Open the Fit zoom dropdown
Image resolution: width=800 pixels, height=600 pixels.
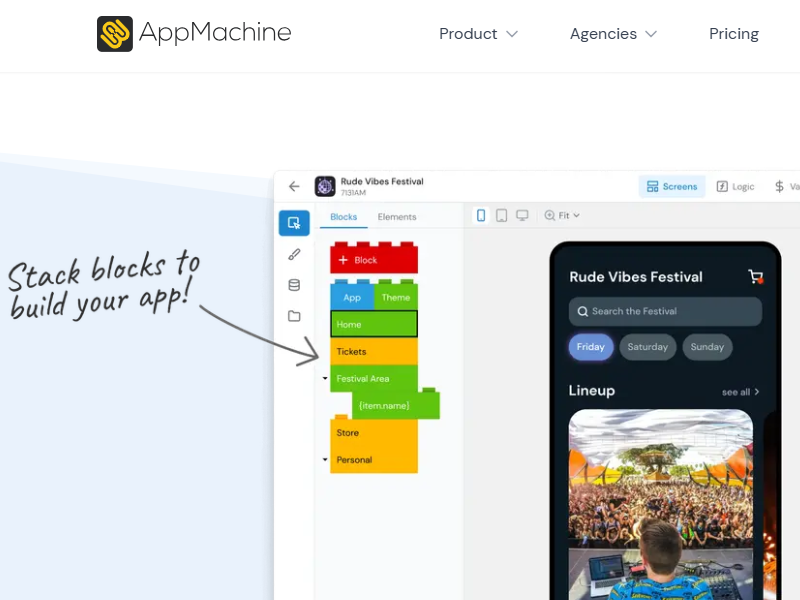point(562,215)
